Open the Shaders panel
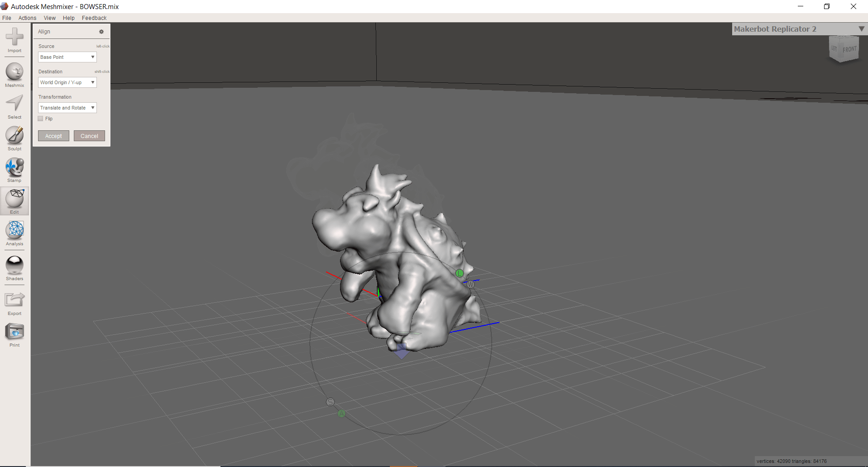Screen dimensions: 868x467 (14, 268)
